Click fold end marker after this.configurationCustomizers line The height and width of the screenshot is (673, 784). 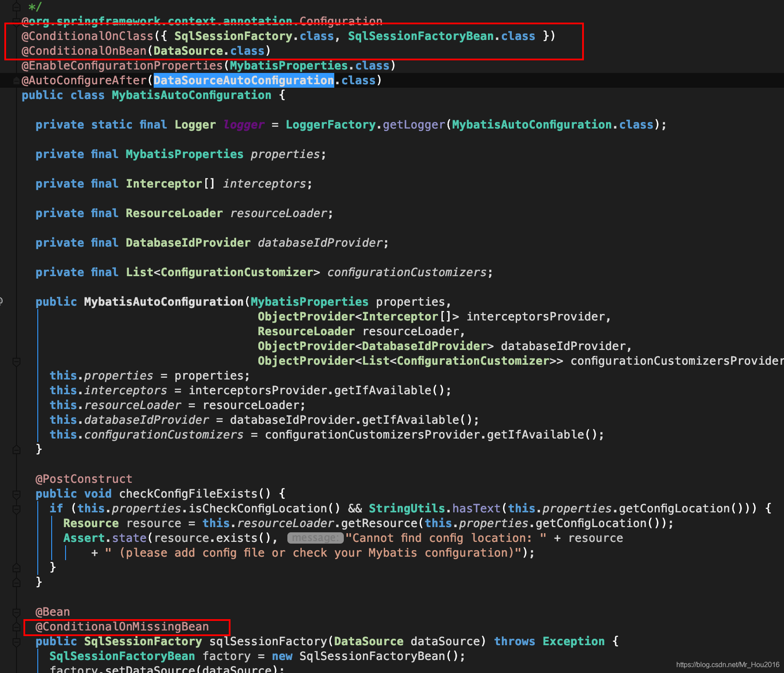click(x=16, y=449)
